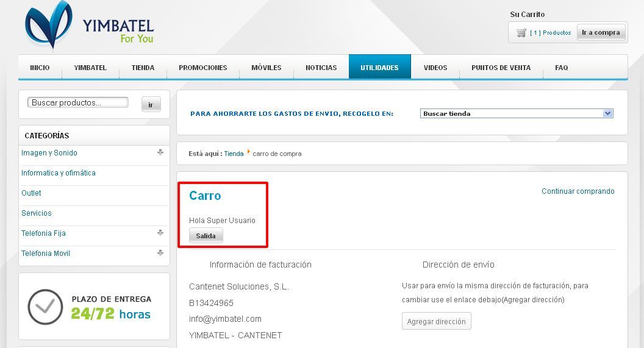Open Telefonia Movil category link

(46, 253)
